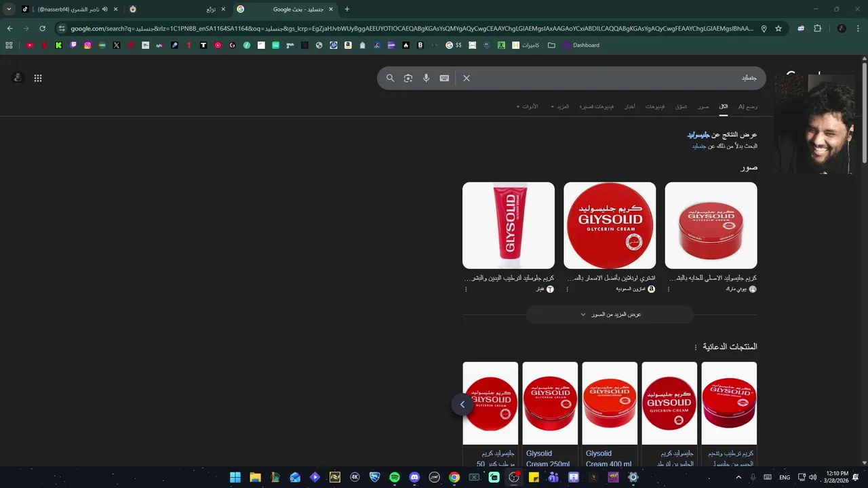Select the فيديوهات قصيرة short videos tab
The width and height of the screenshot is (868, 488).
pos(597,106)
